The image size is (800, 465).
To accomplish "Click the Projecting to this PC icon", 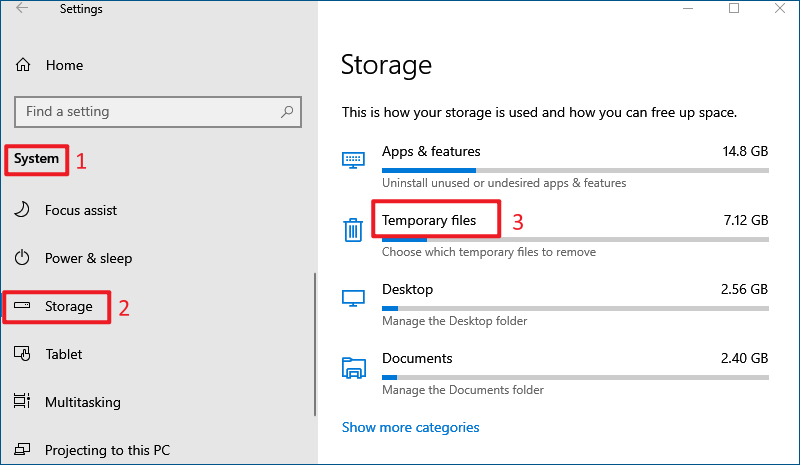I will pyautogui.click(x=22, y=449).
